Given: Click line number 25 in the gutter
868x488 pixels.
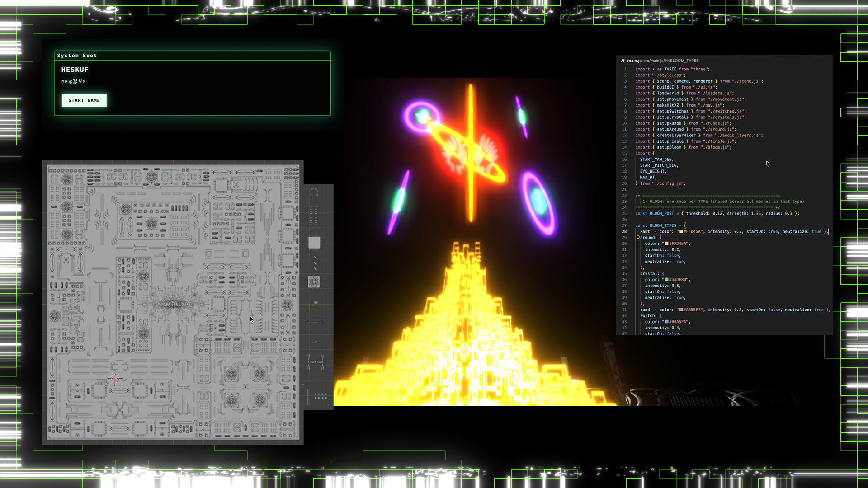Looking at the screenshot, I should [624, 213].
